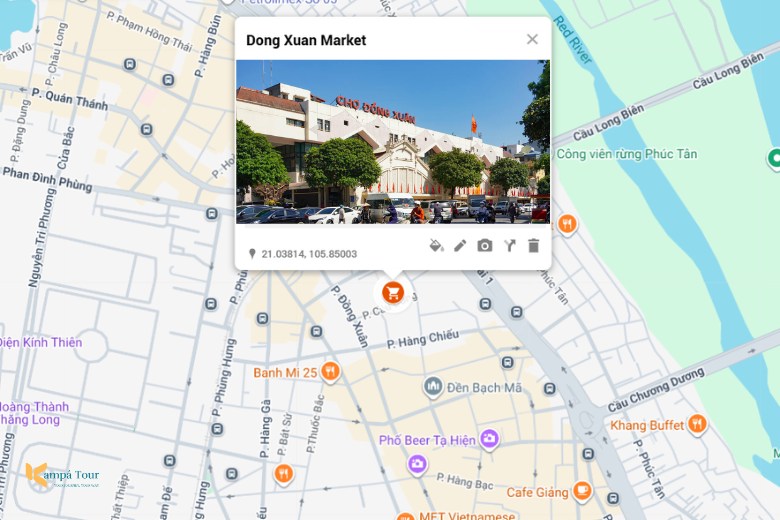The height and width of the screenshot is (520, 780).
Task: Select the Khang Buffet restaurant icon
Action: [697, 424]
